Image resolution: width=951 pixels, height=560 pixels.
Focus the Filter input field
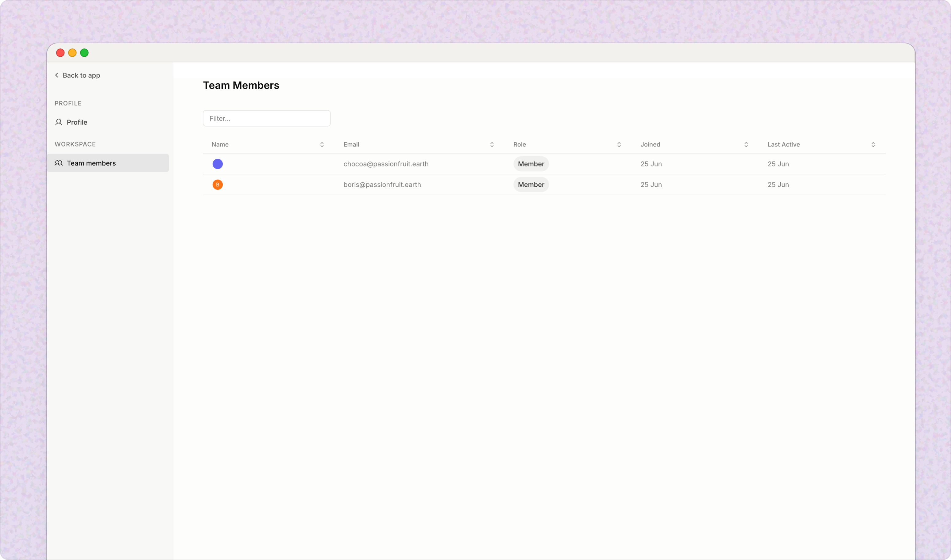tap(267, 119)
